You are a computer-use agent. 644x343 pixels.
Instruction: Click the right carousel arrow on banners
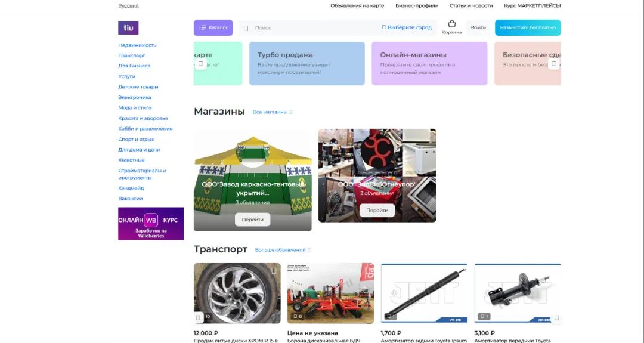(x=553, y=64)
